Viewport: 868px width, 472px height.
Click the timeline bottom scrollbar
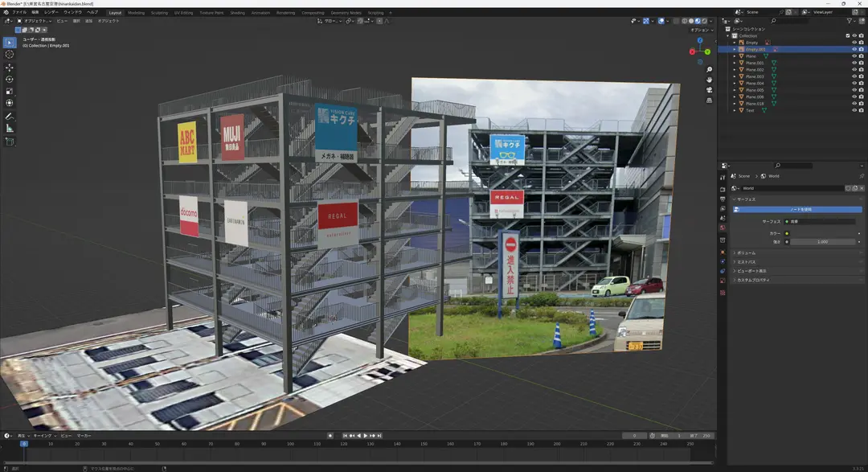point(358,462)
